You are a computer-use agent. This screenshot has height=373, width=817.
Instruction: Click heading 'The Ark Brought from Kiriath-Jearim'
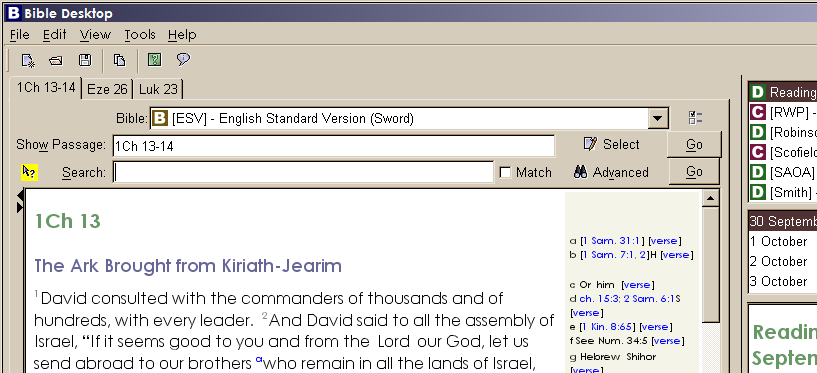pos(188,266)
